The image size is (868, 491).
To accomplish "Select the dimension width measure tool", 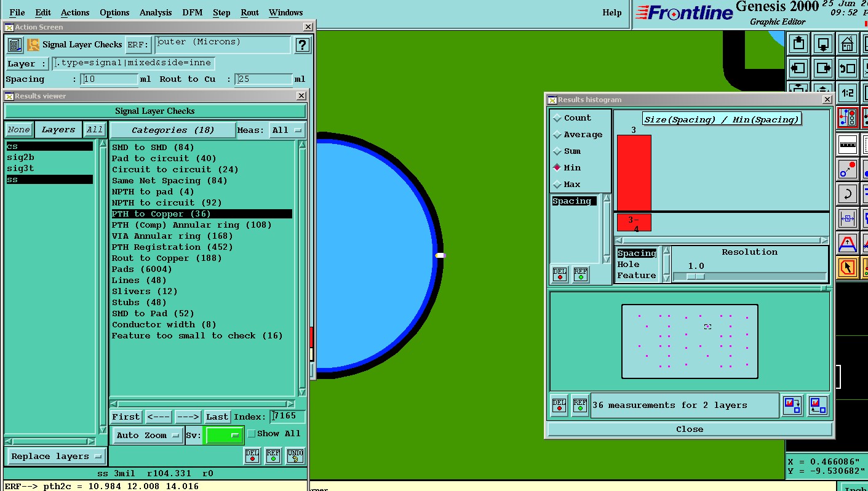I will [848, 218].
